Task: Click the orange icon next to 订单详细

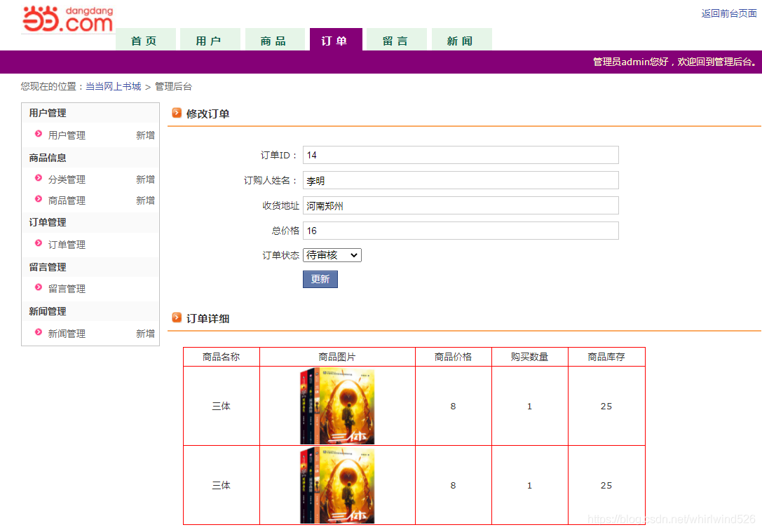Action: pos(177,318)
